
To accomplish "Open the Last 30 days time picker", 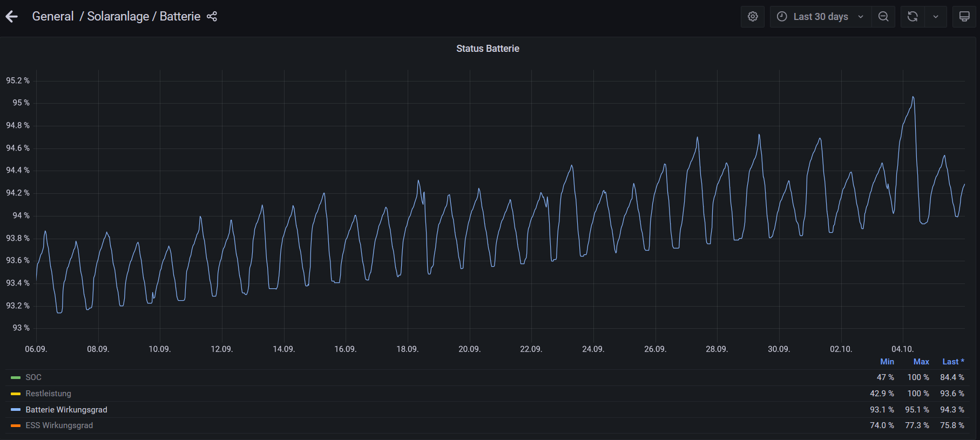I will tap(821, 17).
